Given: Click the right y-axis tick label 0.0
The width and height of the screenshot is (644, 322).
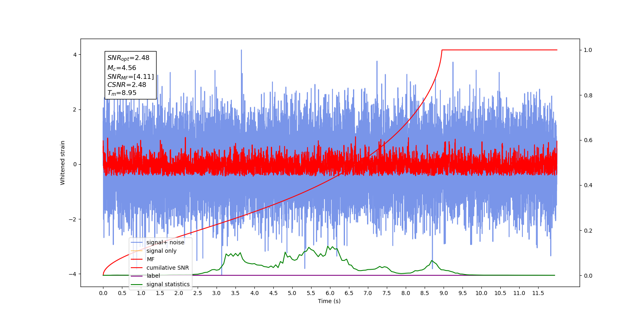Looking at the screenshot, I should pos(588,276).
